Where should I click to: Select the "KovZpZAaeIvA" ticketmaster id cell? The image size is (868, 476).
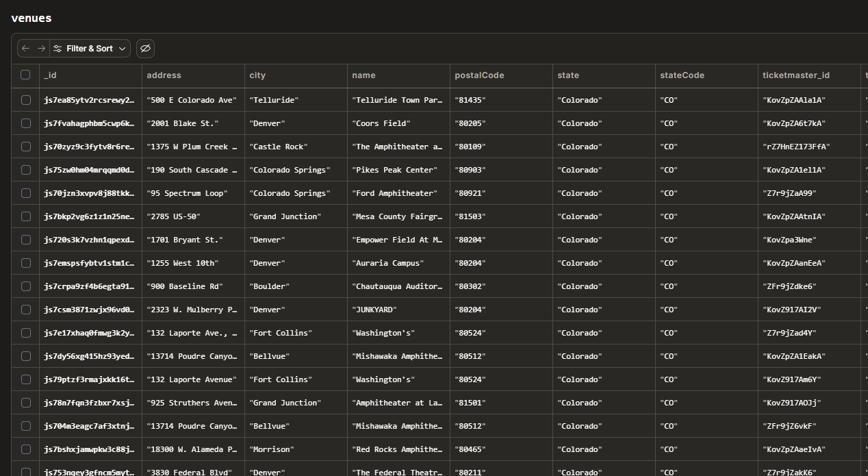pyautogui.click(x=809, y=449)
